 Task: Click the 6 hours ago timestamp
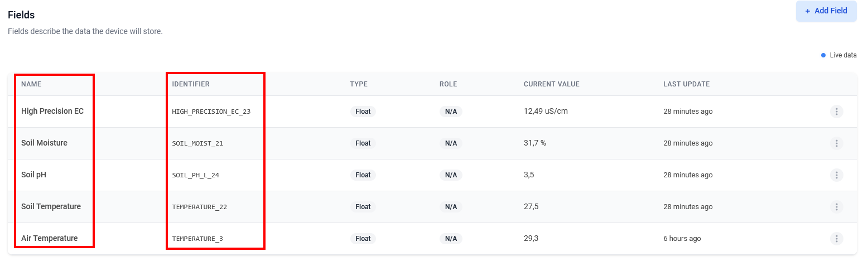[x=682, y=239]
